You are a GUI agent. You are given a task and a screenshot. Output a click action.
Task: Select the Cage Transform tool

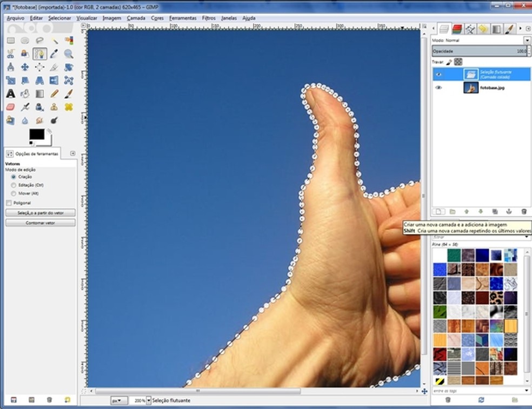(x=69, y=81)
